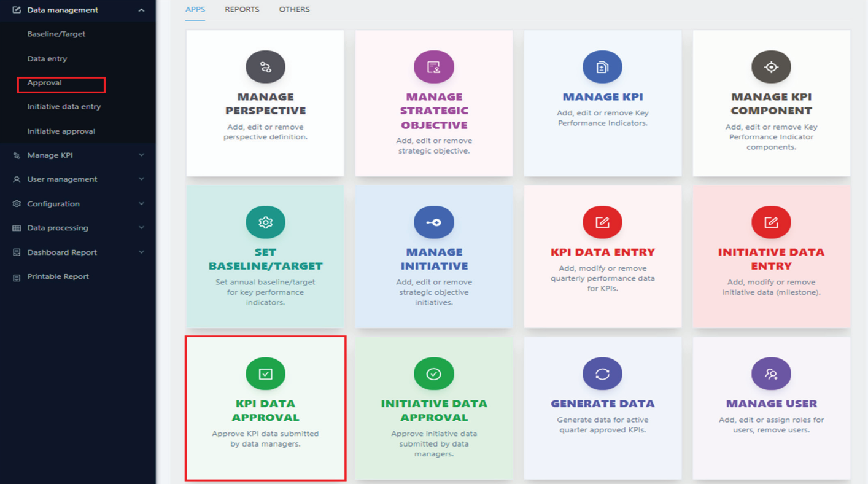Click the User management person icon
Viewport: 868px width, 484px height.
(17, 179)
